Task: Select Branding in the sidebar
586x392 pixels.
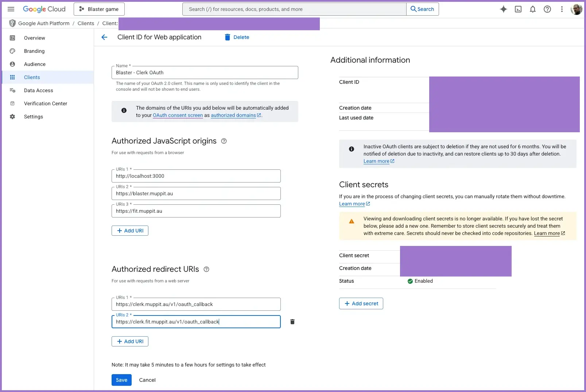Action: tap(34, 51)
